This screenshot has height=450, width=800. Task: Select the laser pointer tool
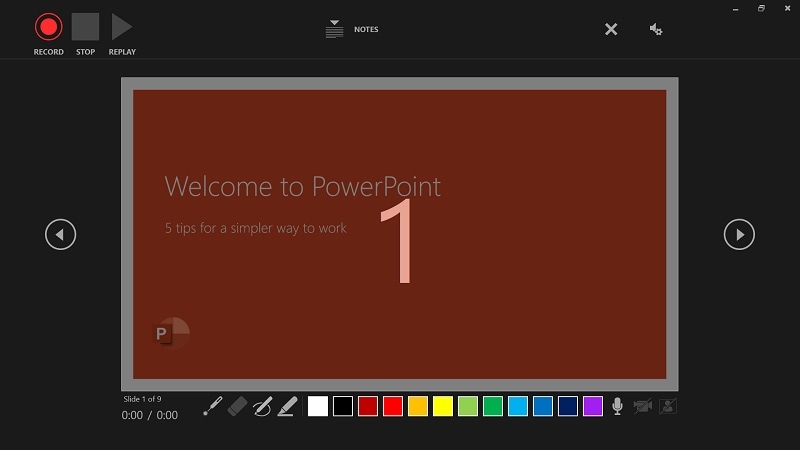213,406
